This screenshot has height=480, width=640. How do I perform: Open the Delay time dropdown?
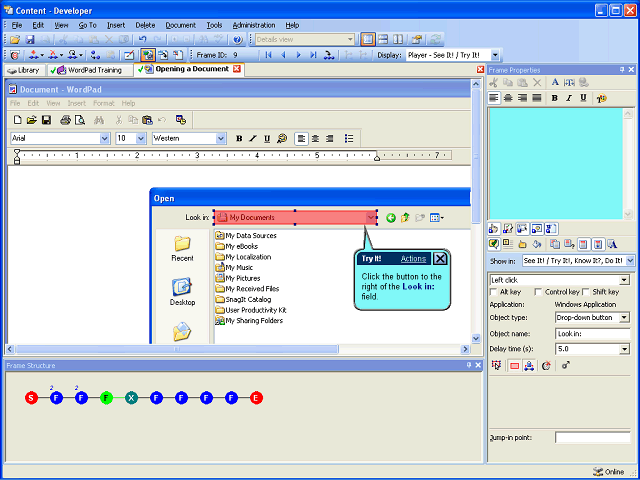[624, 349]
